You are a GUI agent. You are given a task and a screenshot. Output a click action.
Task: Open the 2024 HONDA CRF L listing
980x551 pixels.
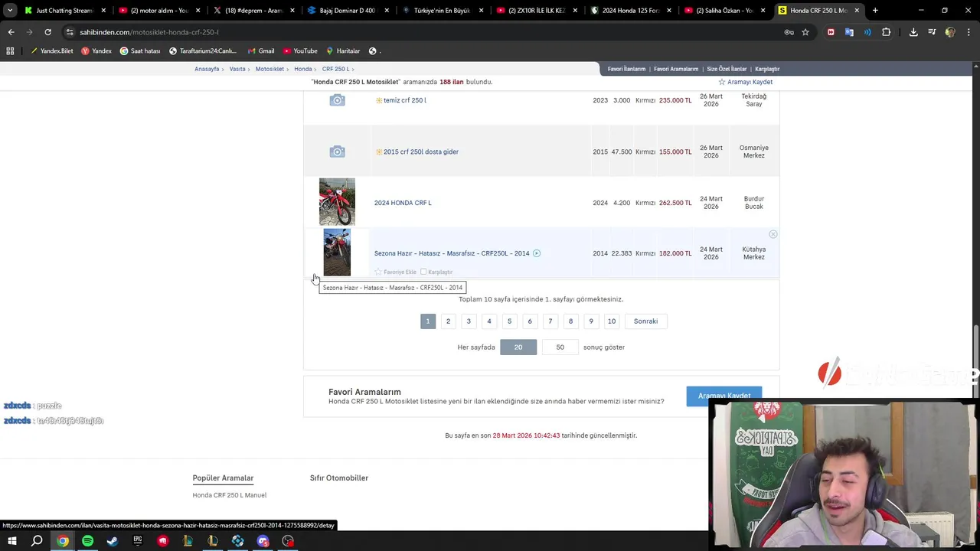[403, 203]
